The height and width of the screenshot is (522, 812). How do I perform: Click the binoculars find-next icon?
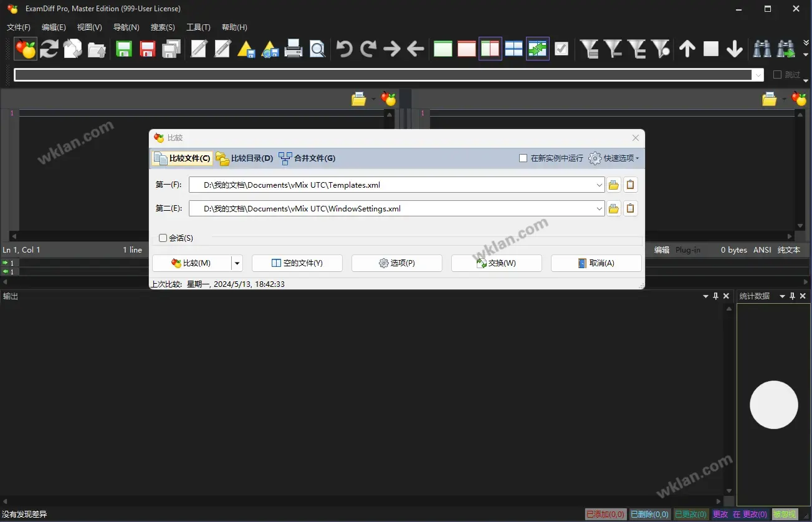[x=786, y=49]
